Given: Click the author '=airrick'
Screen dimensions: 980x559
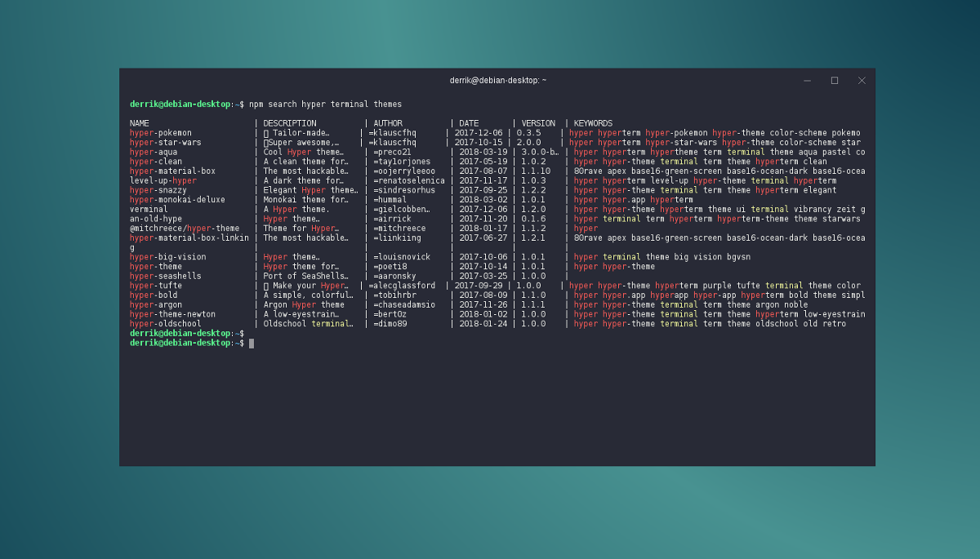Looking at the screenshot, I should (394, 219).
